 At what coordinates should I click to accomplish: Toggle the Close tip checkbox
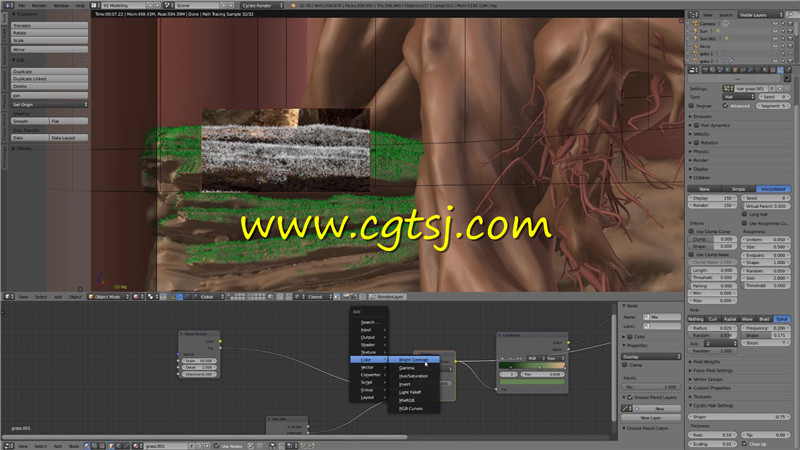745,444
